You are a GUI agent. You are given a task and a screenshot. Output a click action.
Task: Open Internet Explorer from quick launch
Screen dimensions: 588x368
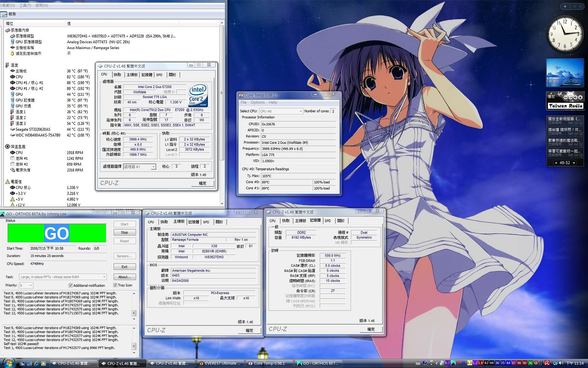pyautogui.click(x=36, y=364)
